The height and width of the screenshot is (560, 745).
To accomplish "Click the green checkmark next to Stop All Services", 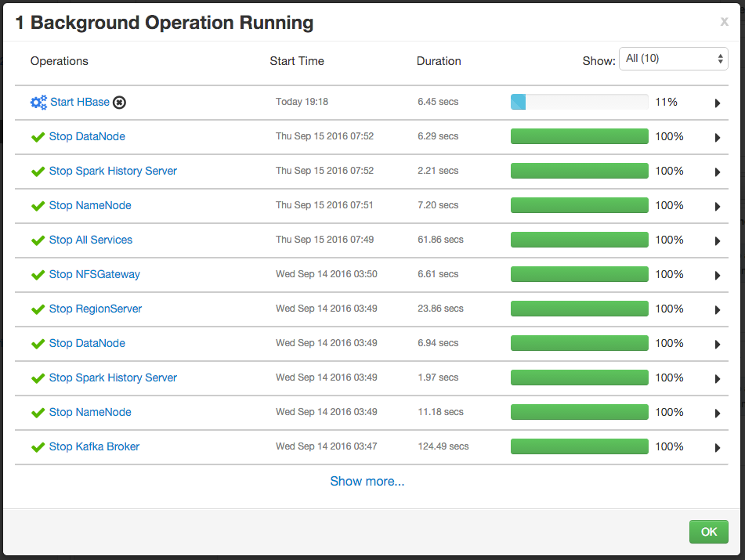I will 38,240.
